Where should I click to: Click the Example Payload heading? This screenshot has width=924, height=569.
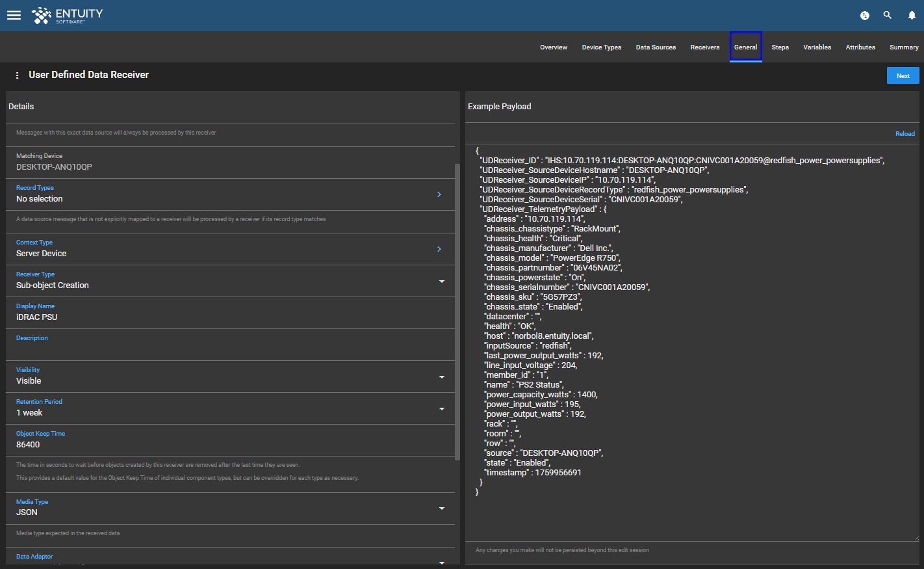tap(499, 107)
